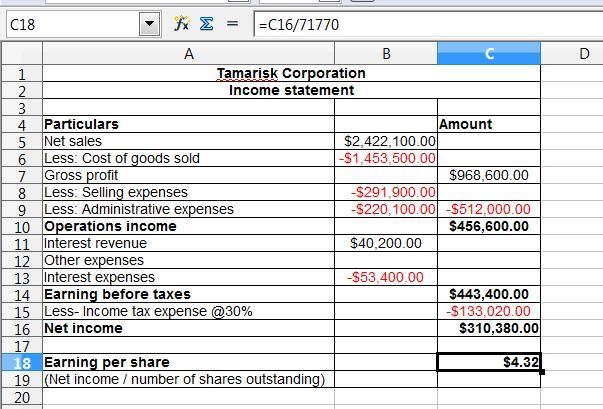Select row 1 header
The image size is (603, 409).
tap(22, 73)
